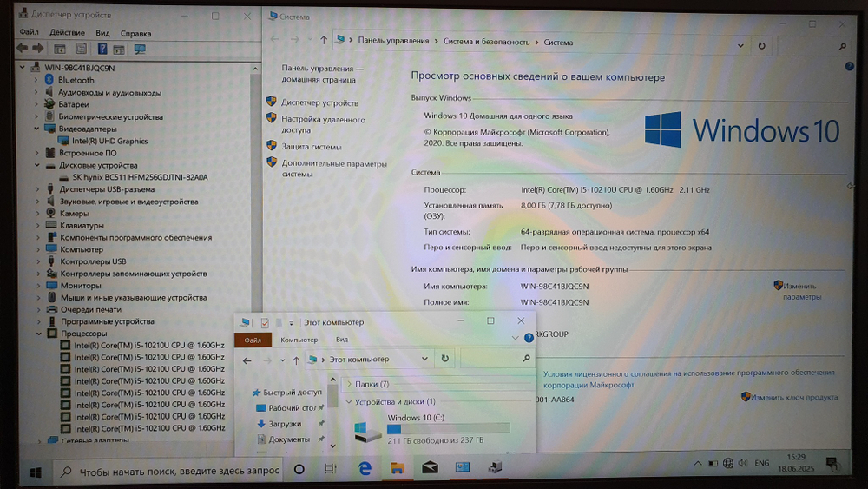Screen dimensions: 868x489
Task: Open the Вид menu in Device Manager
Action: click(102, 33)
